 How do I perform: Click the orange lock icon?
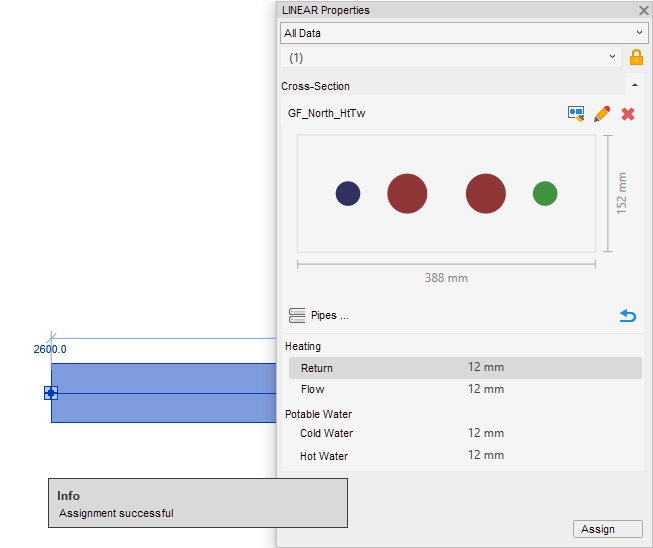(636, 57)
